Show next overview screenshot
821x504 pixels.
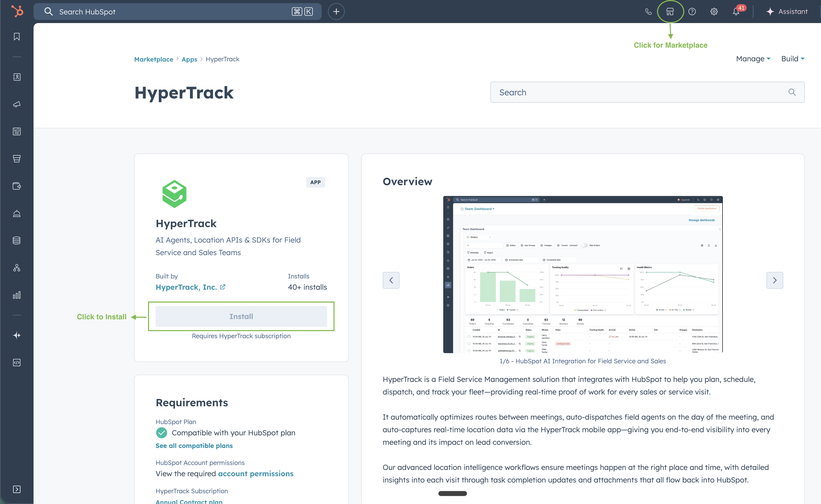(774, 280)
